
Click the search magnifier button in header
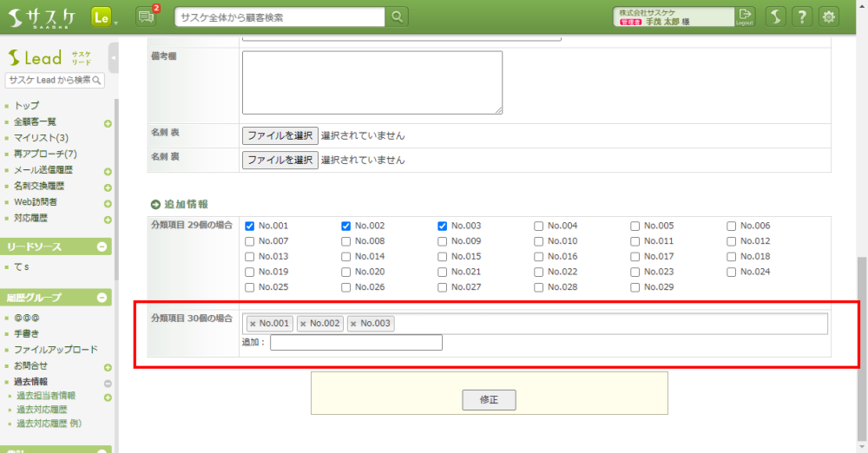pyautogui.click(x=397, y=16)
